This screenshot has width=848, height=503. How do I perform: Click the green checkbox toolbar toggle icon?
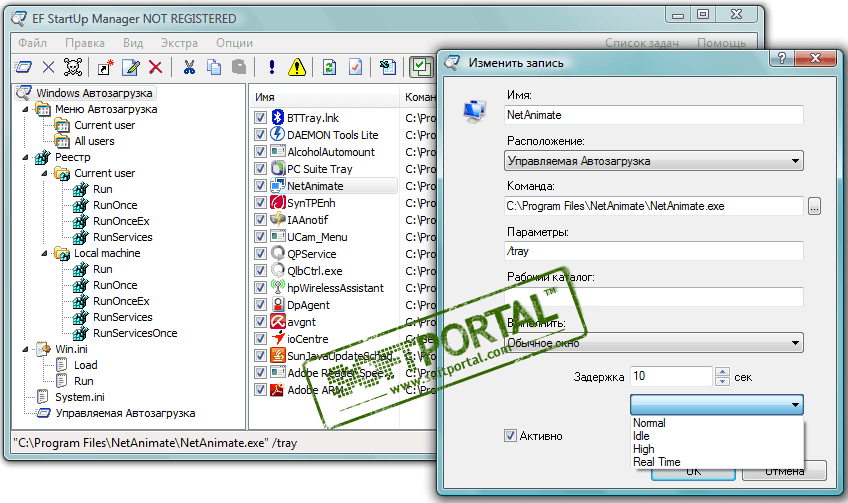pos(421,67)
